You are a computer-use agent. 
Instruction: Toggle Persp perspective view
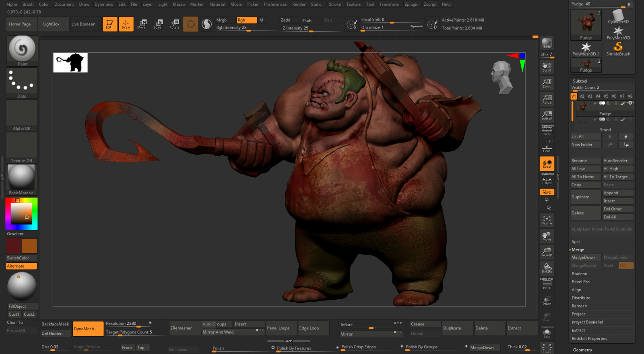coord(547,130)
